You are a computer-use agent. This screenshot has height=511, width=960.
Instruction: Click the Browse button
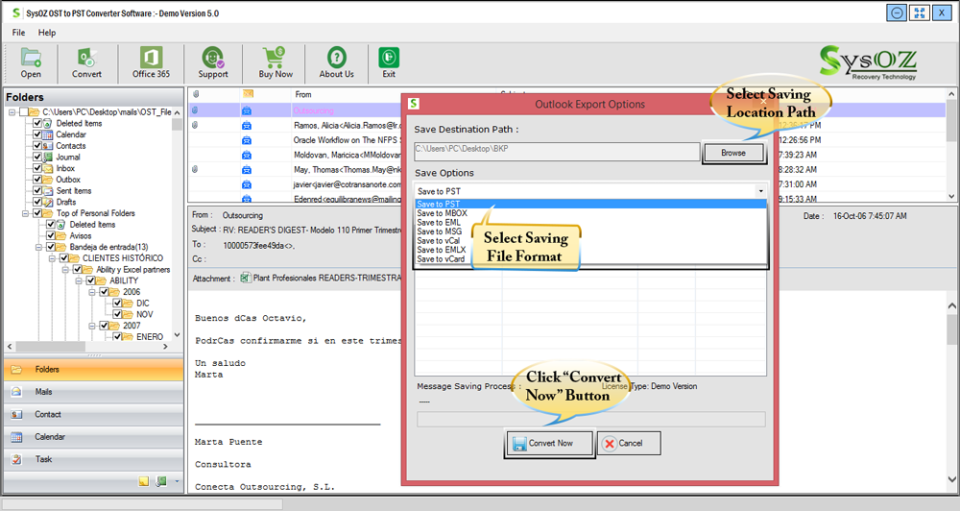coord(733,153)
